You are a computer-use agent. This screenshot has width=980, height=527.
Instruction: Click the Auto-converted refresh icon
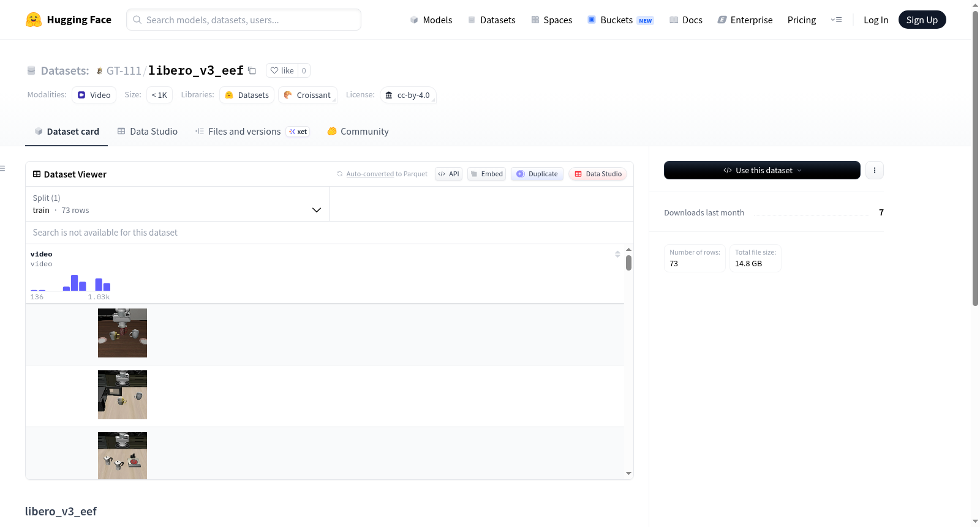click(340, 174)
